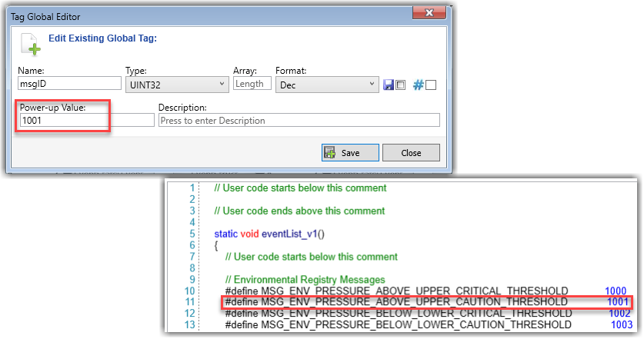Open the Type dropdown showing UINT32
The height and width of the screenshot is (339, 644).
175,85
